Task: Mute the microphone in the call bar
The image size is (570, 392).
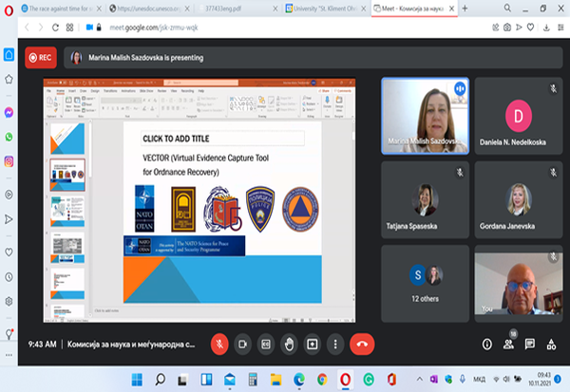Action: coord(218,343)
